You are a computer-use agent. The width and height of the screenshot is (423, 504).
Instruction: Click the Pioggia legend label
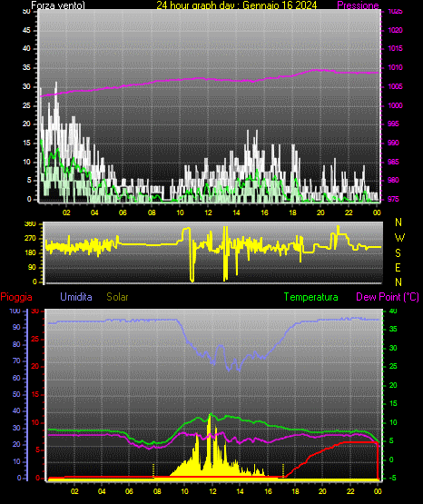pyautogui.click(x=16, y=297)
